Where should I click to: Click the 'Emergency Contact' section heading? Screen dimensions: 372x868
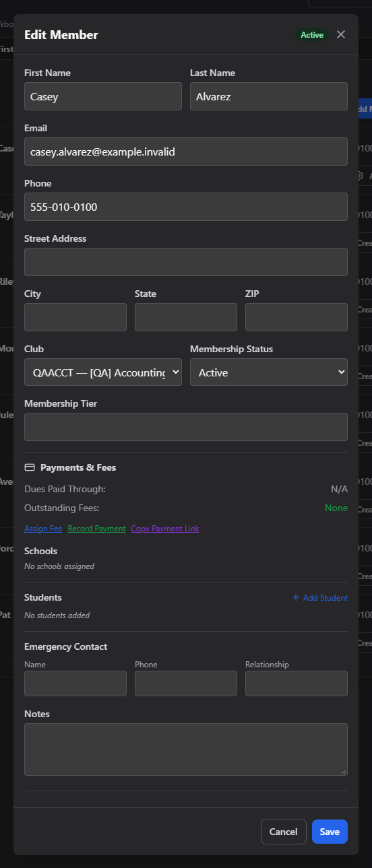point(66,646)
